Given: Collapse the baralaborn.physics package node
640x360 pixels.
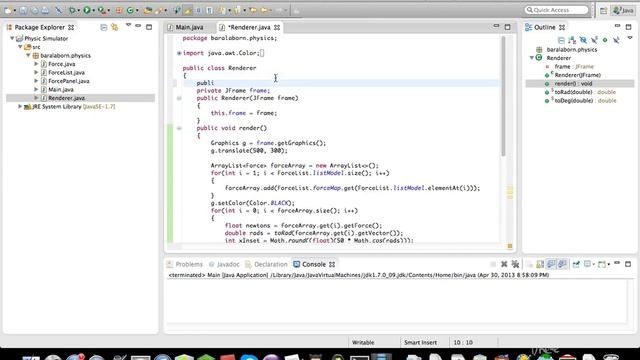Looking at the screenshot, I should [28, 56].
